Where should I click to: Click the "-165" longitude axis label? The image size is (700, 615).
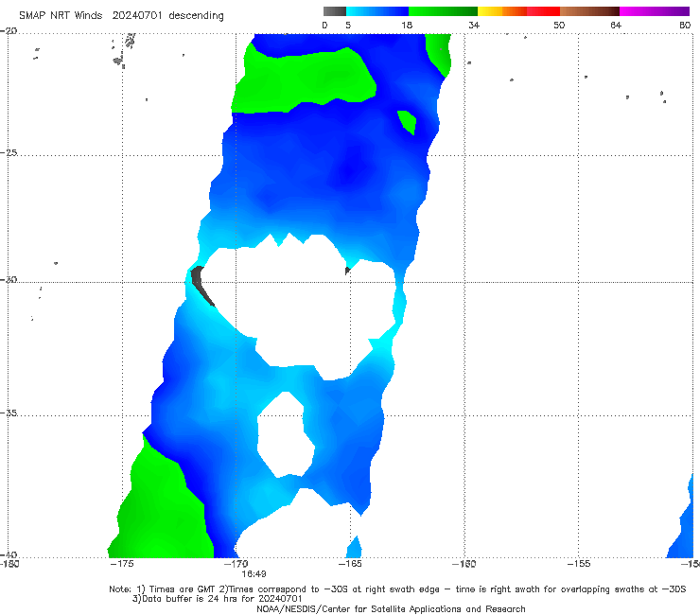[x=350, y=564]
